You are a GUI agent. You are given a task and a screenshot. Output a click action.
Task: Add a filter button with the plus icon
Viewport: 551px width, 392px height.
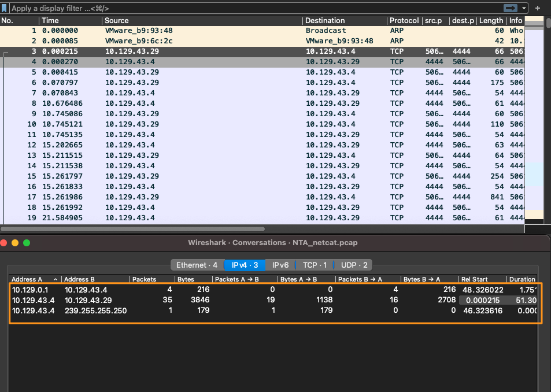538,8
